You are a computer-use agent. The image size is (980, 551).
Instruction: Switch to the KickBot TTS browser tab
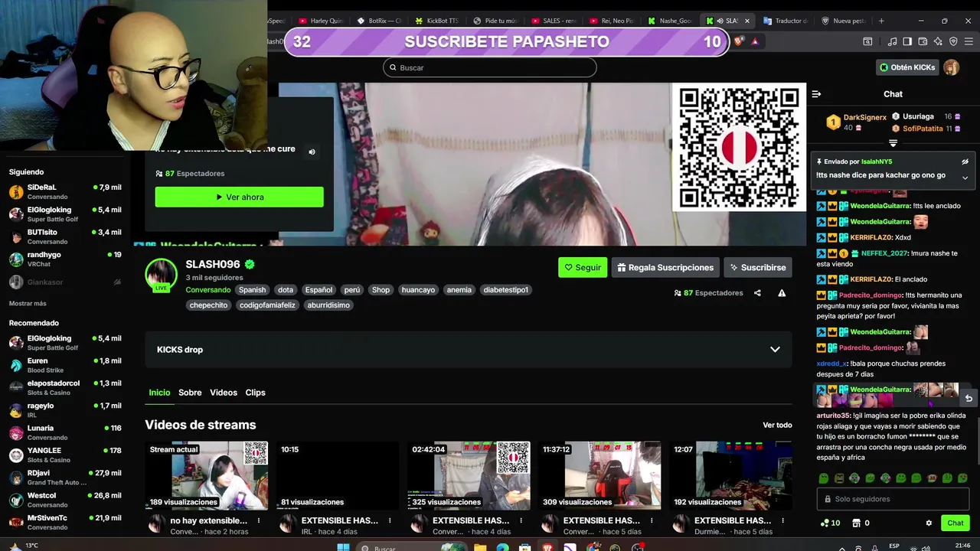(x=436, y=21)
